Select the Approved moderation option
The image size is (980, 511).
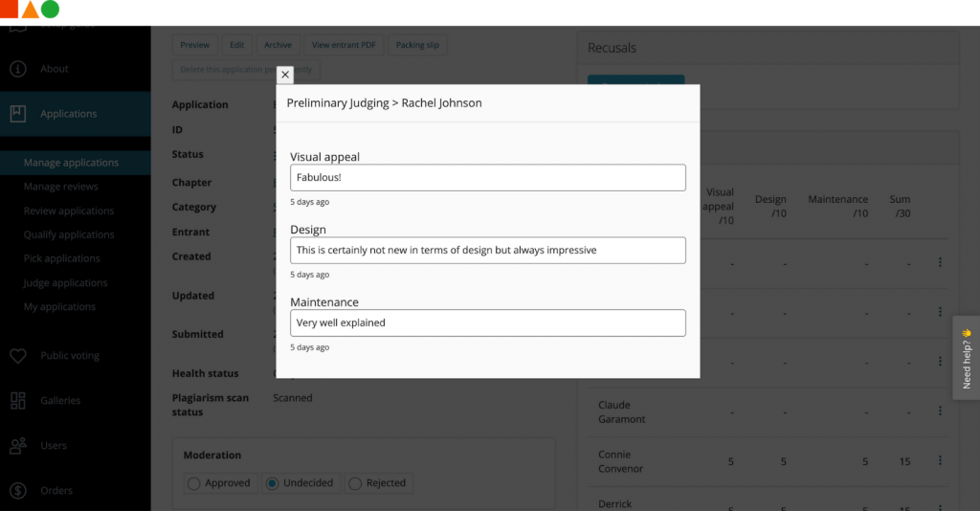194,483
